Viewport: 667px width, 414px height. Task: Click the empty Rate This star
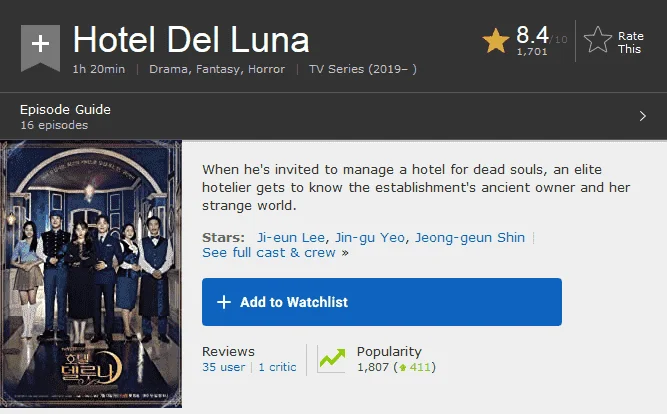point(598,40)
